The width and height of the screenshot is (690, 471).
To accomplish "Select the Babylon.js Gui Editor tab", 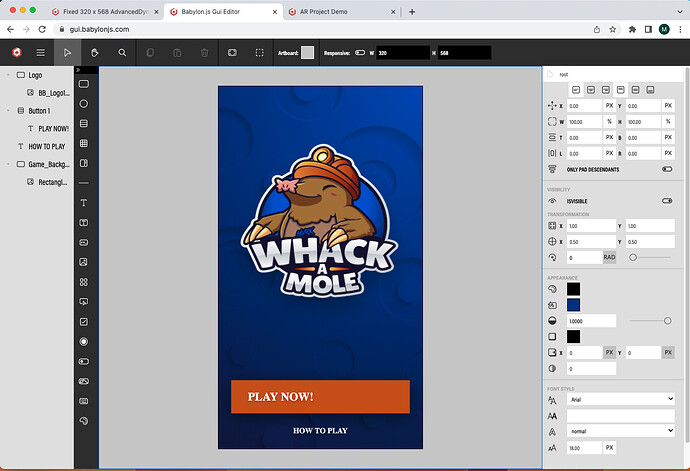I will click(x=224, y=12).
